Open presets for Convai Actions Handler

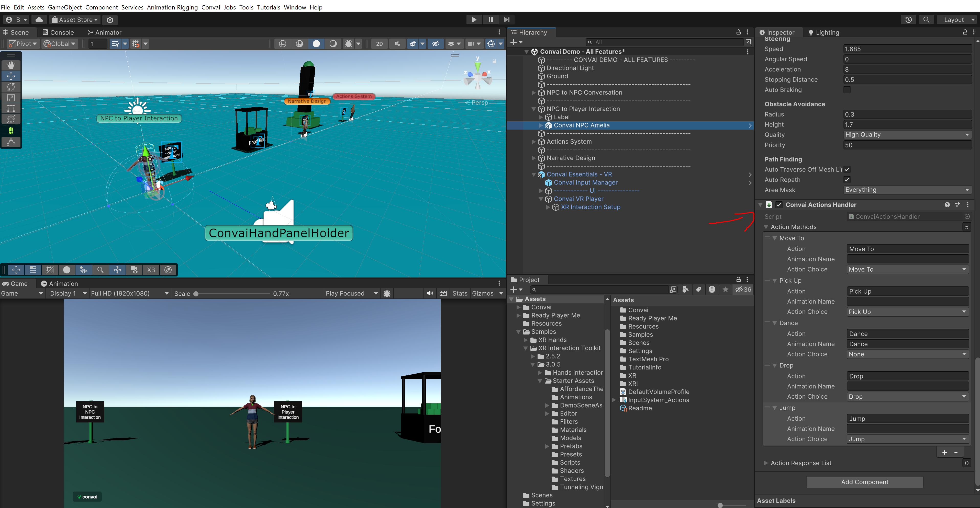tap(957, 205)
